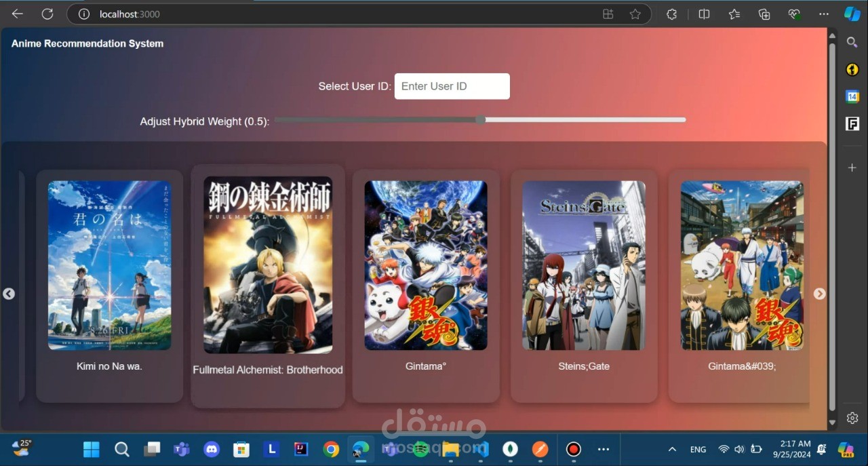
Task: Open sidebar settings gear icon
Action: tap(852, 418)
